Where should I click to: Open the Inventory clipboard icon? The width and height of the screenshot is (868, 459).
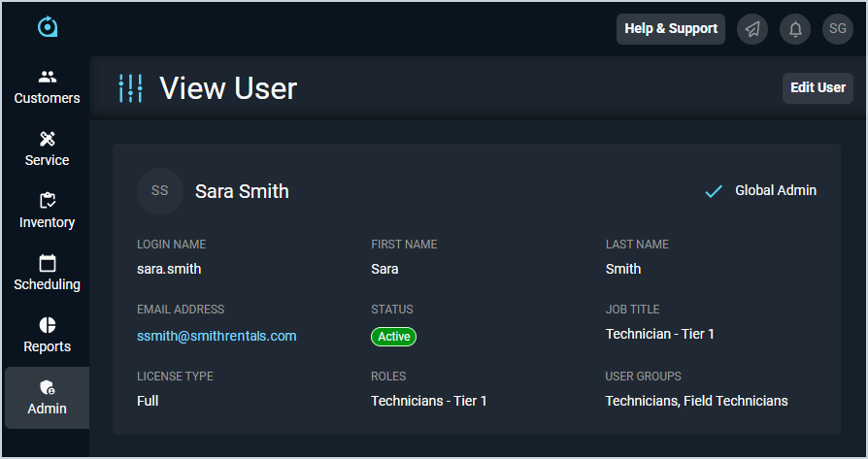[47, 201]
